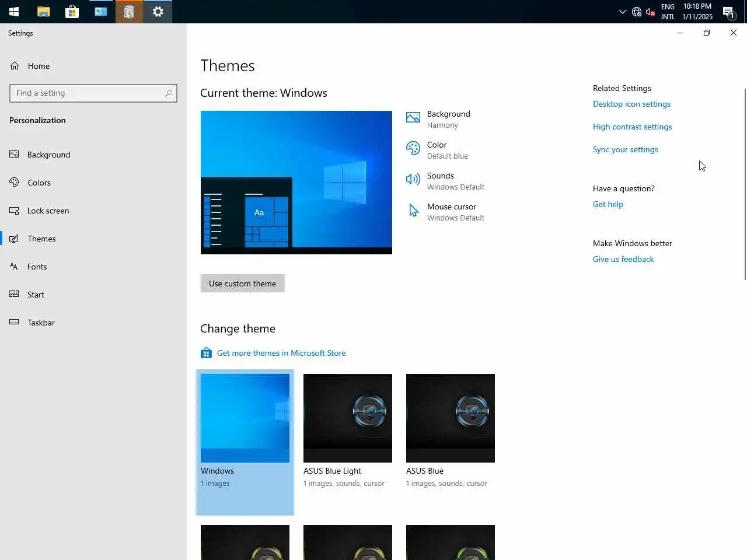Click the Lock screen sidebar icon
The width and height of the screenshot is (747, 560).
point(14,211)
